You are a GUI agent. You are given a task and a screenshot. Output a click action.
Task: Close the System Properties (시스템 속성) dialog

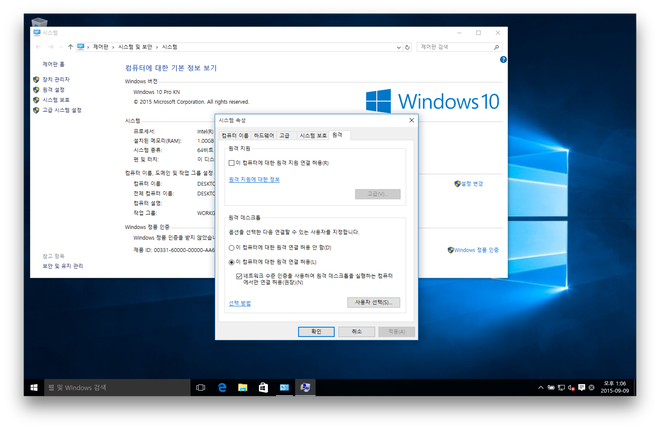coord(411,120)
